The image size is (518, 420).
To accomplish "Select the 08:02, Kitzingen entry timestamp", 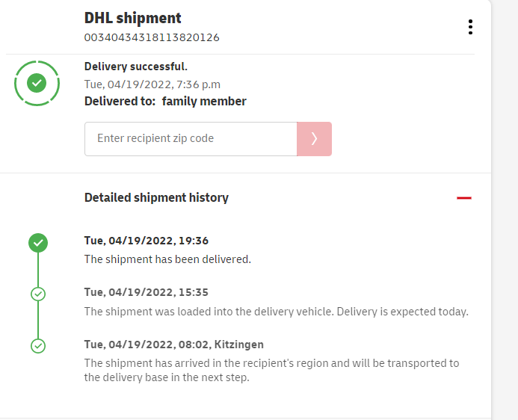I will 174,345.
